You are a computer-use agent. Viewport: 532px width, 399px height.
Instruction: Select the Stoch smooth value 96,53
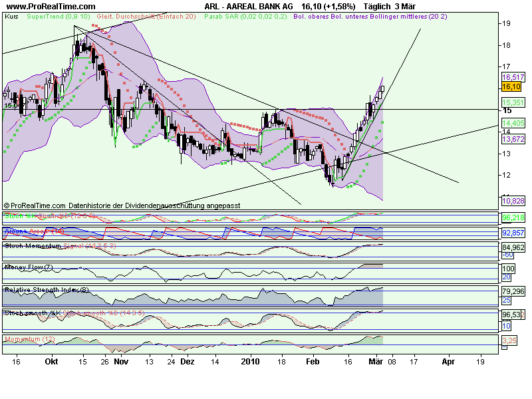(511, 315)
